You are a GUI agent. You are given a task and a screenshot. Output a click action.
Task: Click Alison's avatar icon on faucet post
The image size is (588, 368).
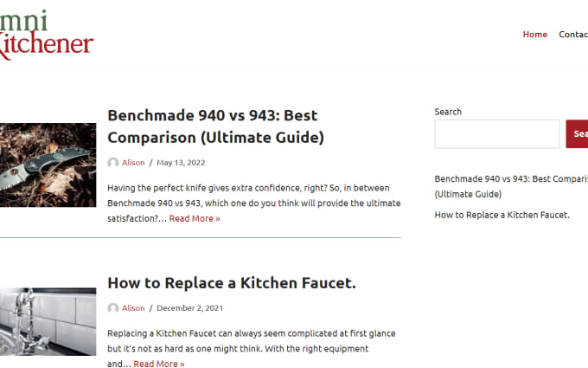113,308
